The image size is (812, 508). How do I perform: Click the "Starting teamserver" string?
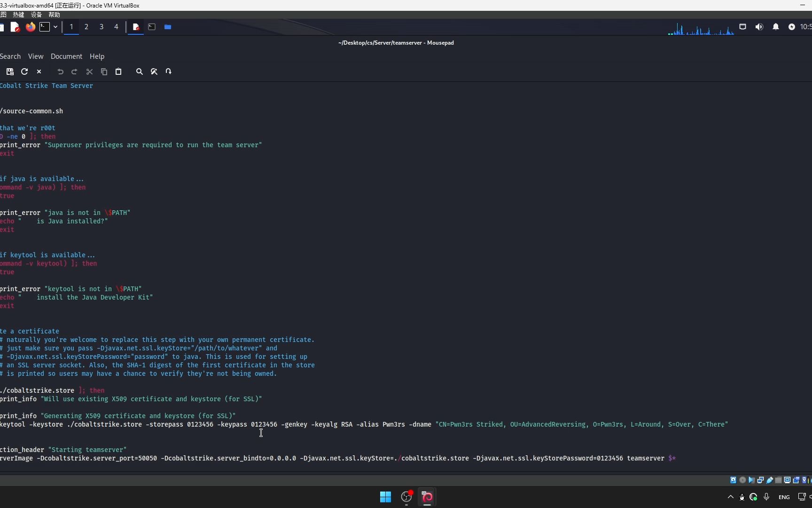point(87,450)
